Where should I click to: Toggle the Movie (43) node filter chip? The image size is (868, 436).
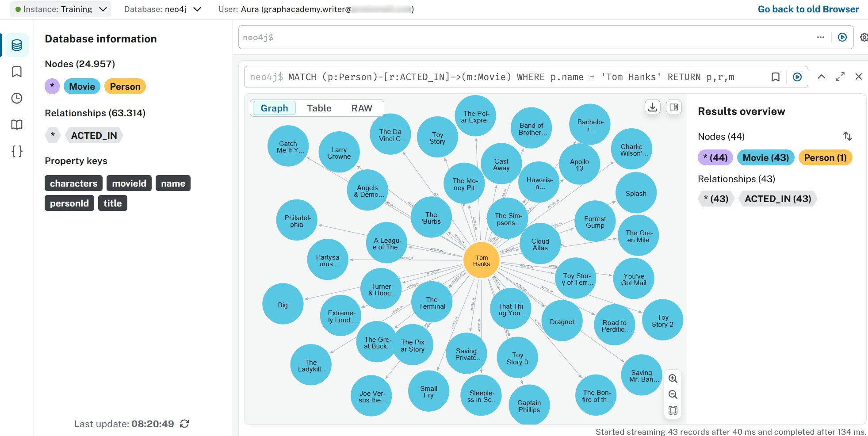click(765, 157)
